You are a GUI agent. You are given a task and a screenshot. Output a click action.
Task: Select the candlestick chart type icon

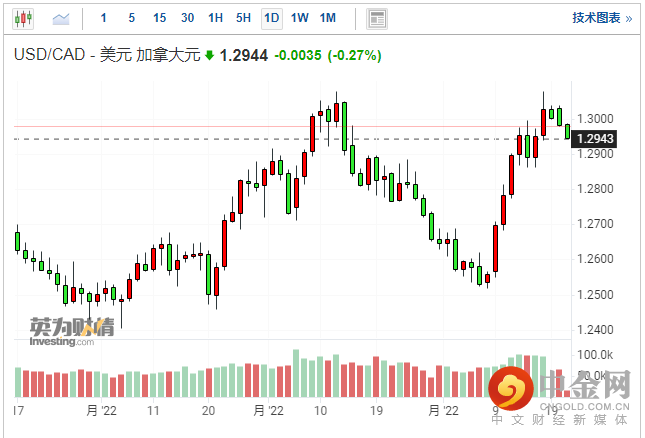[22, 18]
